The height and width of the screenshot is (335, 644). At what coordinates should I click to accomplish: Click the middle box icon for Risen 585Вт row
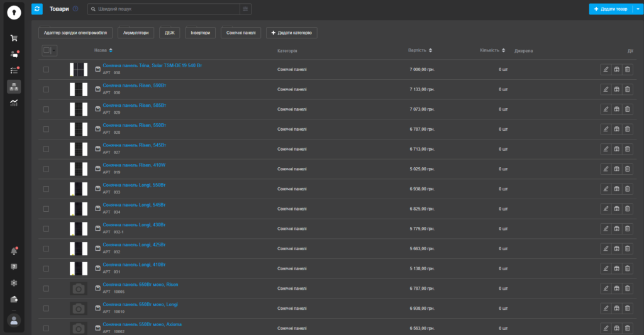[616, 109]
